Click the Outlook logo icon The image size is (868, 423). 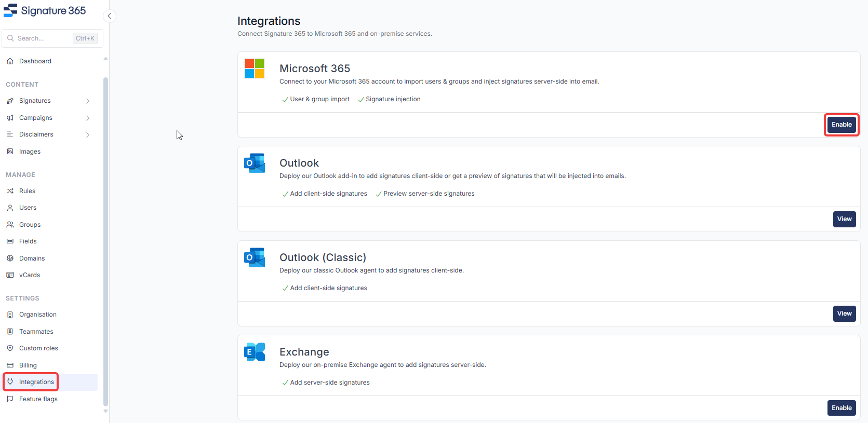pyautogui.click(x=255, y=163)
